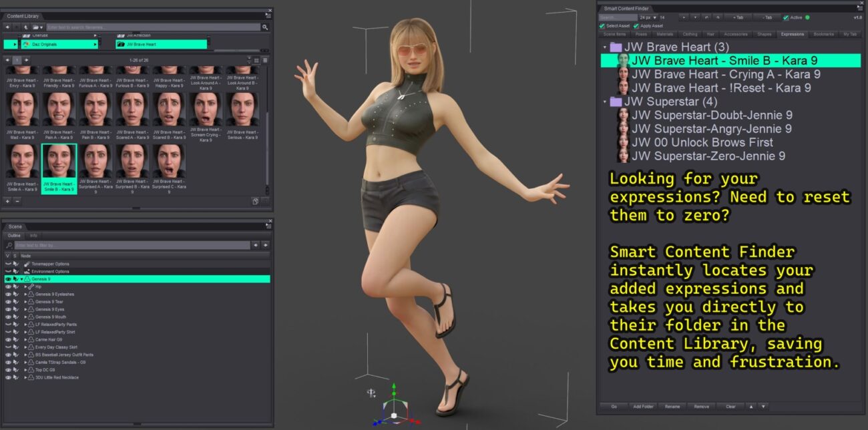Select the Scene Items tab in Finder

click(x=614, y=34)
